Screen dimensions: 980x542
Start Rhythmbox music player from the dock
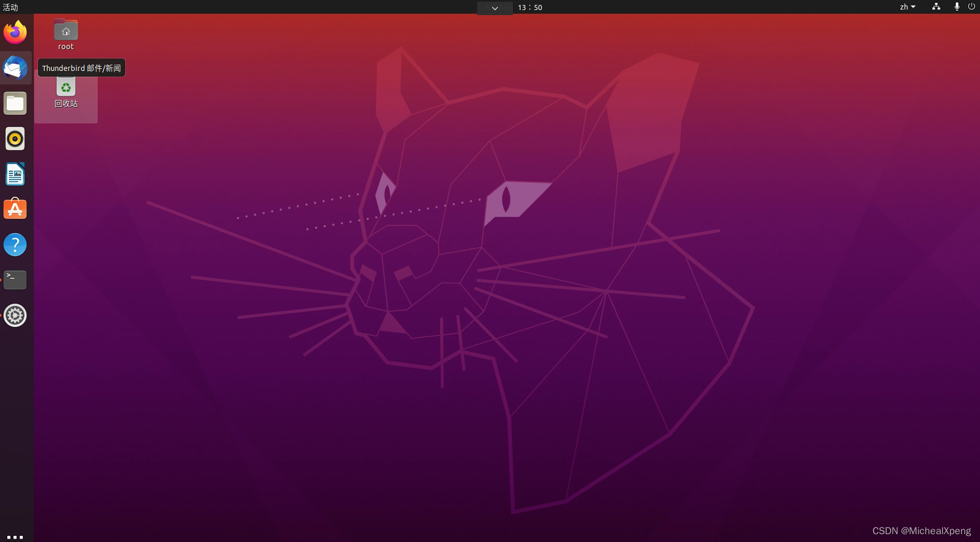(x=15, y=138)
